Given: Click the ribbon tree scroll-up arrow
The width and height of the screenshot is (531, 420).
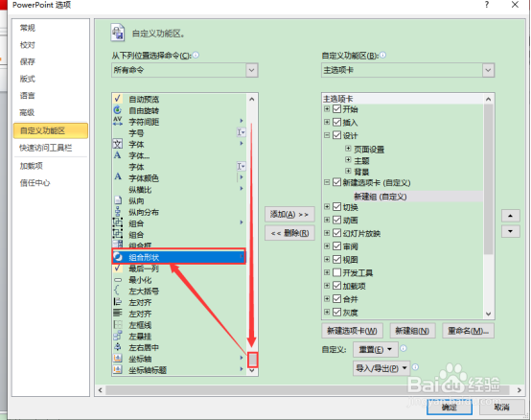Looking at the screenshot, I should pos(488,99).
